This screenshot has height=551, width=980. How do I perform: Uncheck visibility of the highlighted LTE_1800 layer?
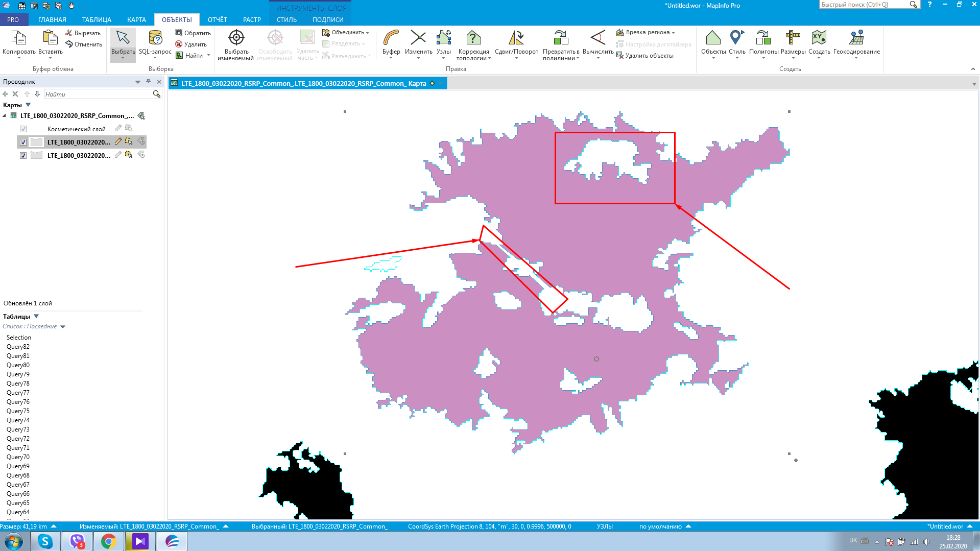tap(23, 142)
